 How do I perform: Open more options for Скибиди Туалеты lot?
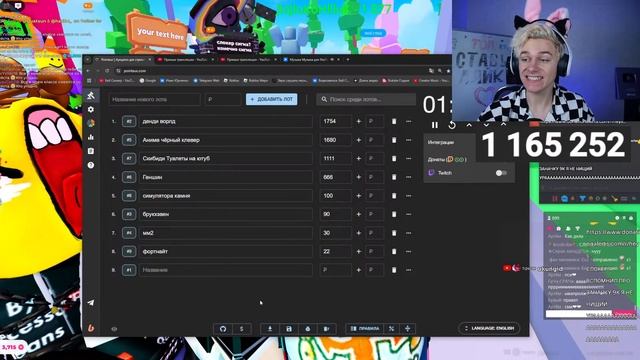[x=409, y=158]
